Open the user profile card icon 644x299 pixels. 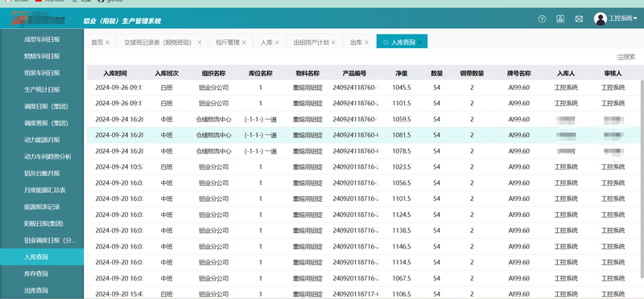(x=560, y=18)
